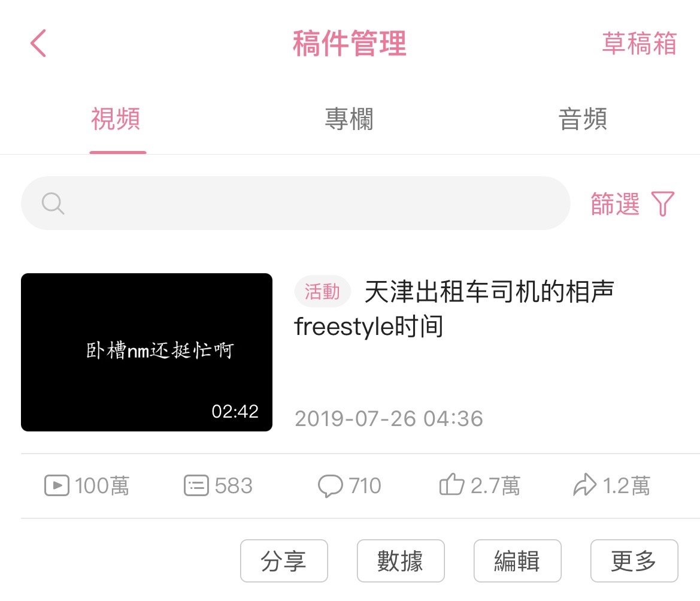Switch to the 音頻 tab
The width and height of the screenshot is (700, 601).
click(583, 119)
